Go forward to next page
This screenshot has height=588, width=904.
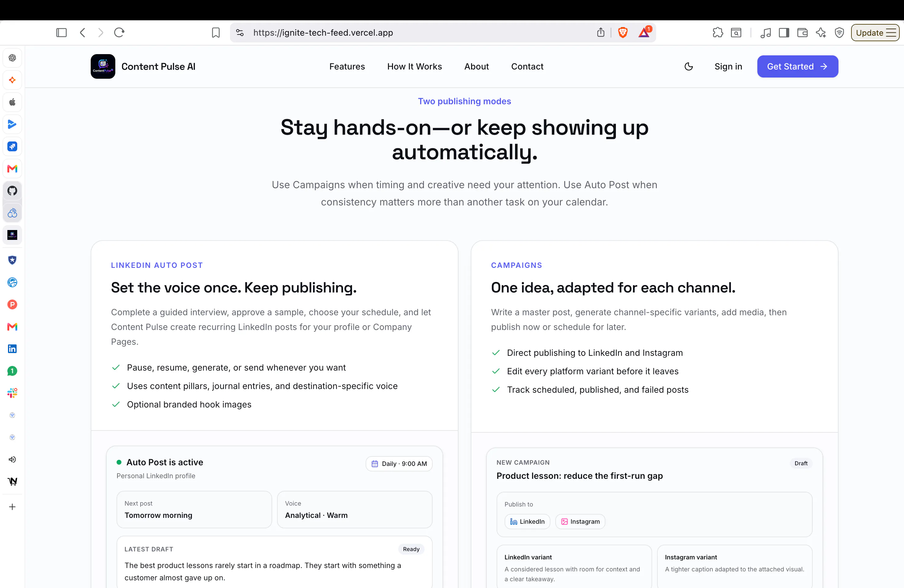(101, 33)
